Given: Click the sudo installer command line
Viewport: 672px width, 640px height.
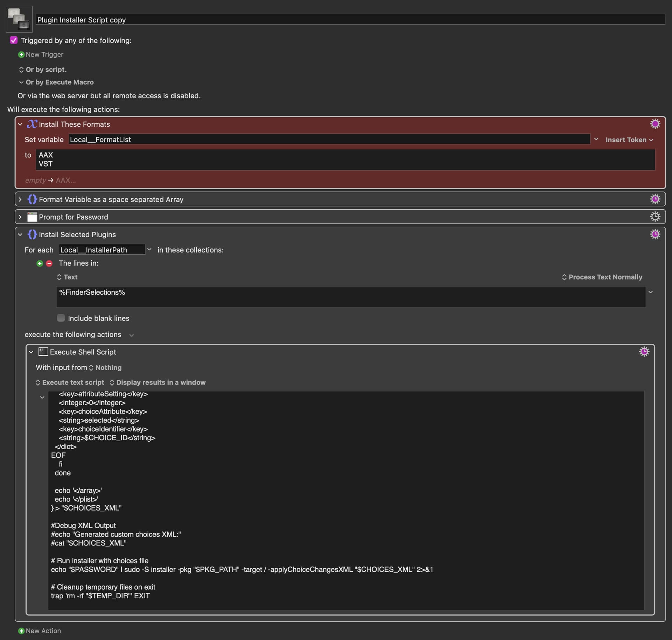Looking at the screenshot, I should [x=242, y=569].
